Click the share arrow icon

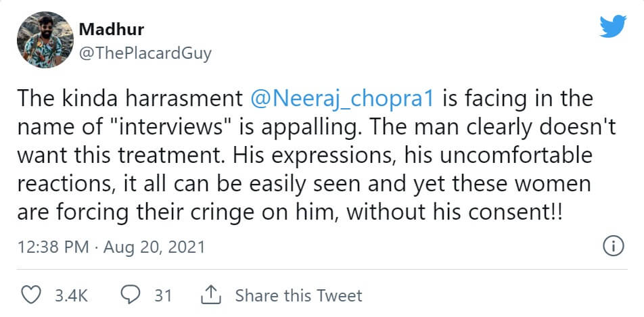(212, 295)
